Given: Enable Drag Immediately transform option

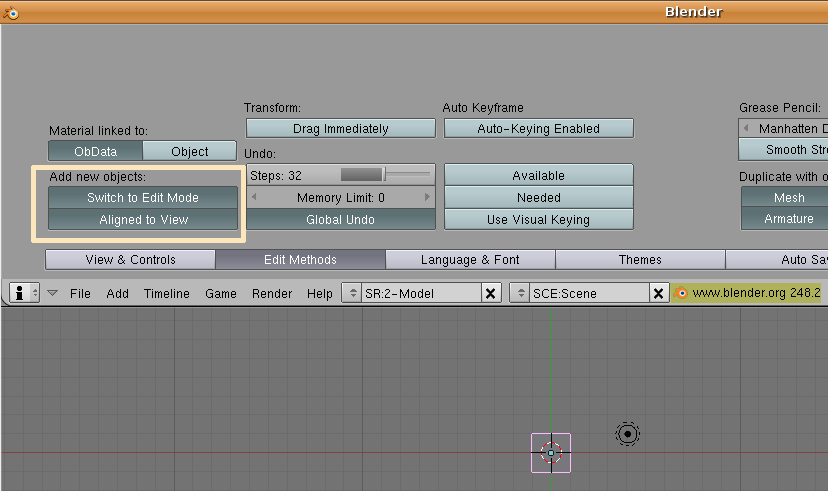Looking at the screenshot, I should 341,128.
